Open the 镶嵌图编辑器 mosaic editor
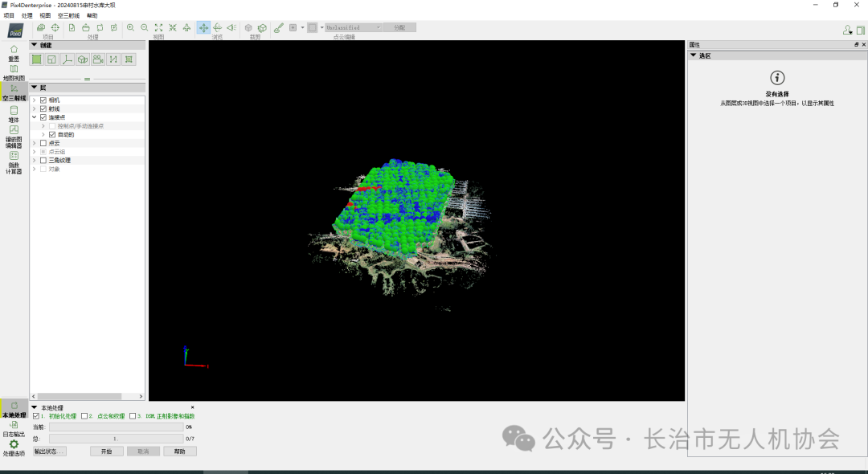 (x=14, y=137)
